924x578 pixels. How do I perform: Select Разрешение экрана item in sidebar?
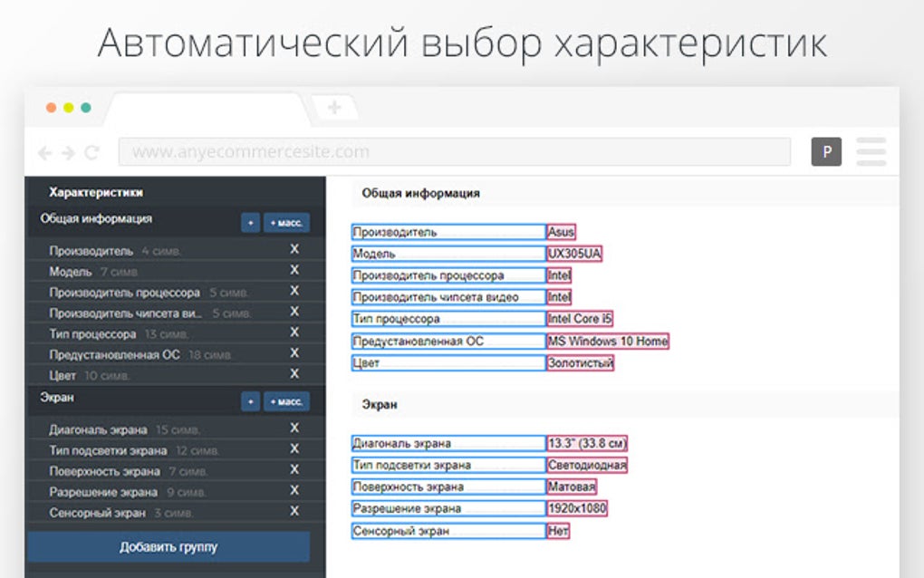pyautogui.click(x=103, y=492)
